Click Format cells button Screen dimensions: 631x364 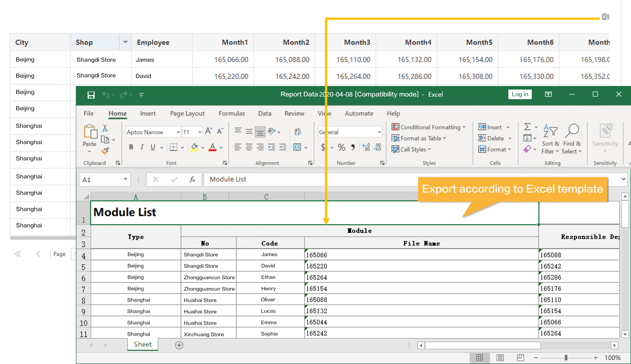pyautogui.click(x=495, y=149)
